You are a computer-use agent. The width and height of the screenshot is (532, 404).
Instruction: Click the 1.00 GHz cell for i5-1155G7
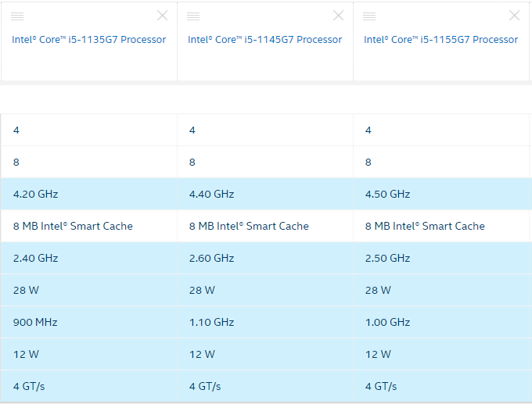(441, 322)
